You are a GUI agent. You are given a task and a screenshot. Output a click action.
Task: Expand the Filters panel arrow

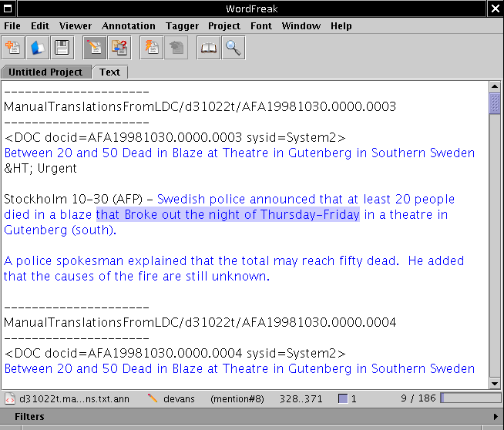tap(496, 417)
